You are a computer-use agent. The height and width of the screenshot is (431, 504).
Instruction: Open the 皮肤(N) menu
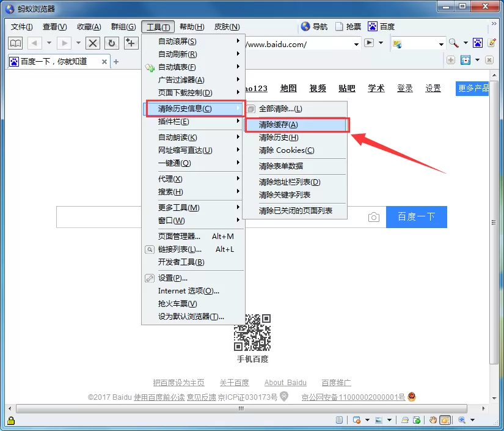227,27
